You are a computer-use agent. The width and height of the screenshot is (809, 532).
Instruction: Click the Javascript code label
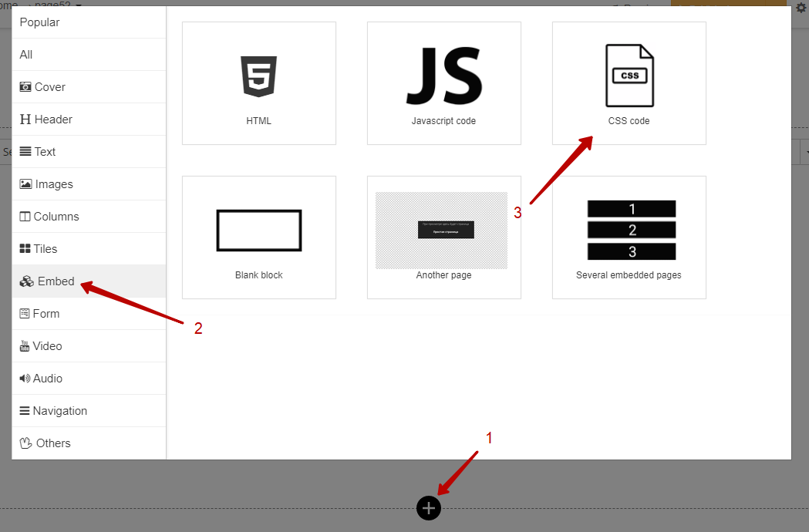pyautogui.click(x=443, y=121)
